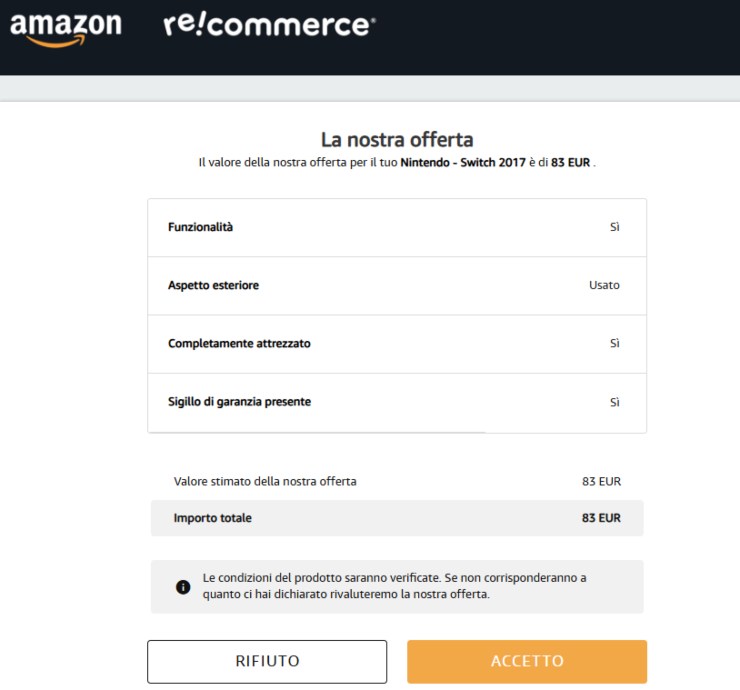
Task: Accept the offer with the ACCETTO button
Action: pyautogui.click(x=527, y=662)
